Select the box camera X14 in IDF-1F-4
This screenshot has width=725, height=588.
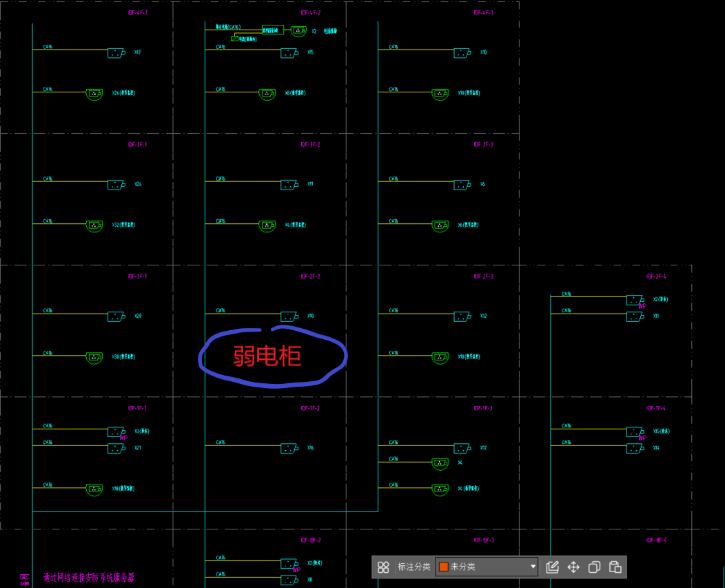click(635, 449)
